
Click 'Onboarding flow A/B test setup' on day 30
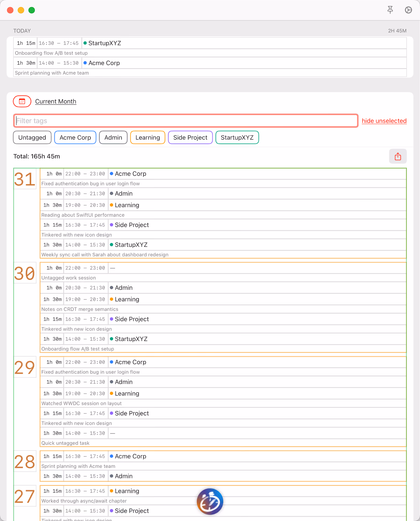[x=78, y=349]
